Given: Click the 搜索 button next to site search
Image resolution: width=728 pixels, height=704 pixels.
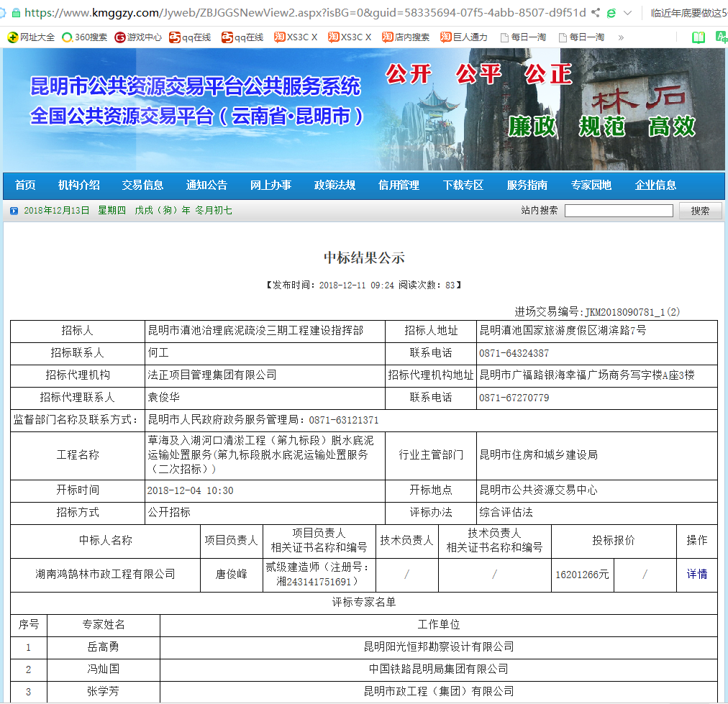Looking at the screenshot, I should click(700, 211).
